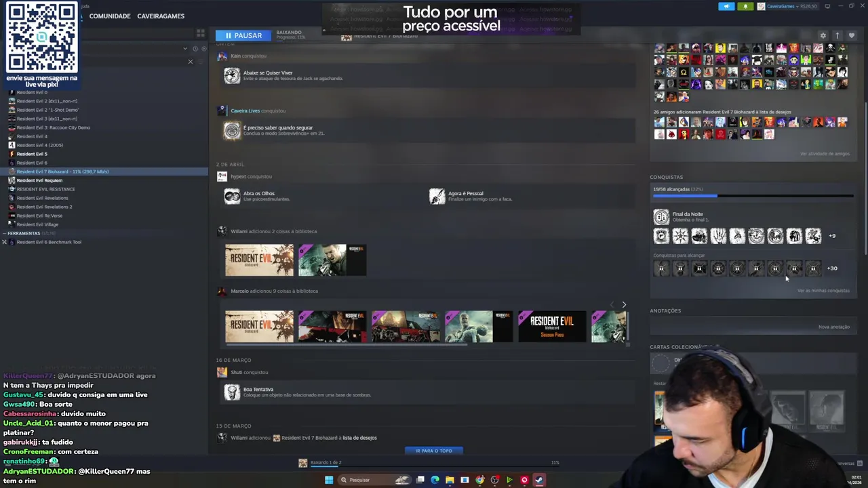Open game settings gear icon
Viewport: 868px width, 488px height.
(823, 35)
